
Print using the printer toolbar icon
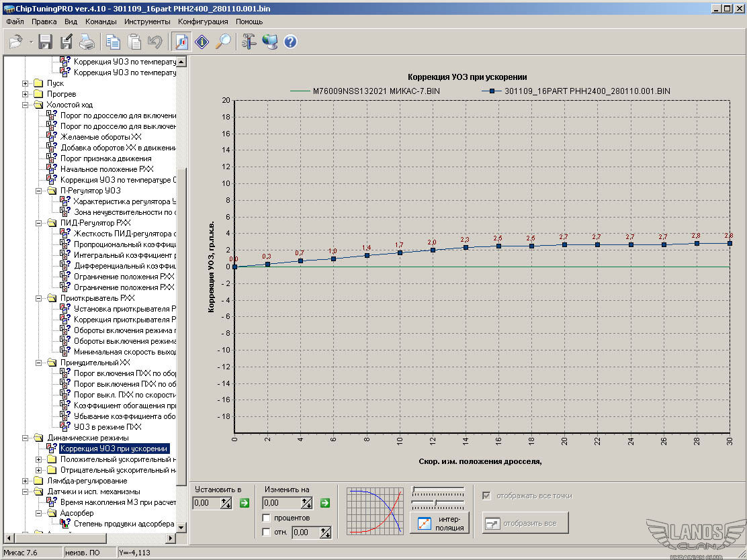point(87,42)
